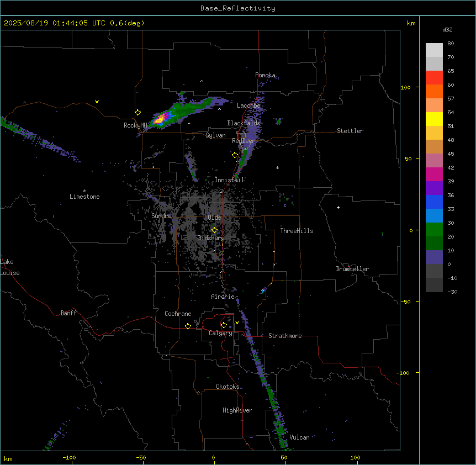Click the Stettler city label
The width and height of the screenshot is (476, 465).
tap(350, 131)
